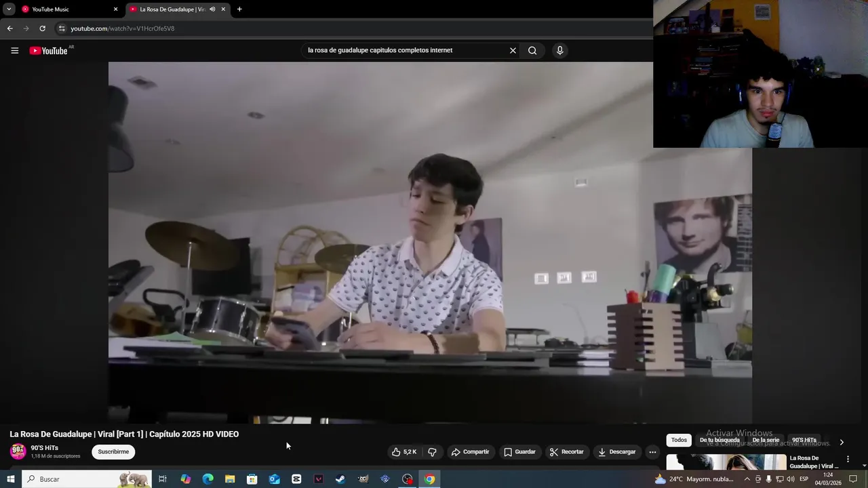Open GIMP from the taskbar
Image resolution: width=868 pixels, height=488 pixels.
[363, 479]
